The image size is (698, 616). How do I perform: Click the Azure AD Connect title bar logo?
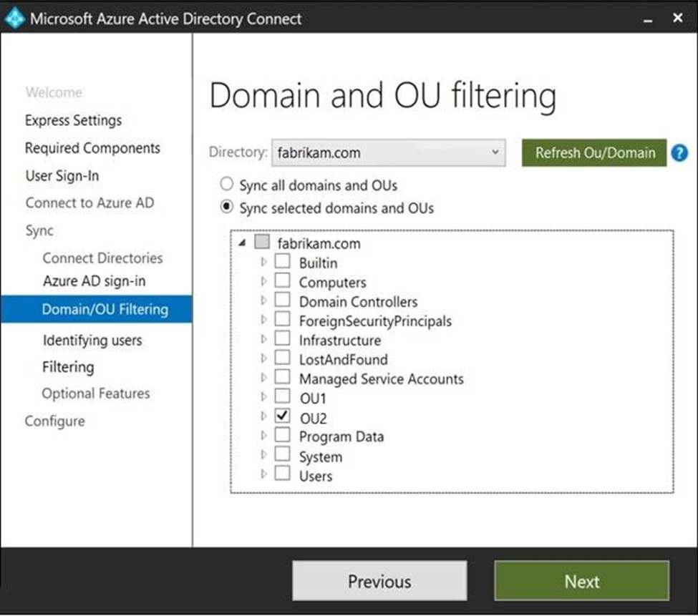(x=14, y=19)
